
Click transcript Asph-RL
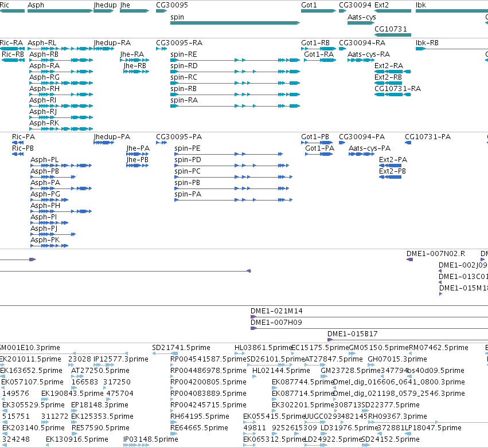click(60, 49)
